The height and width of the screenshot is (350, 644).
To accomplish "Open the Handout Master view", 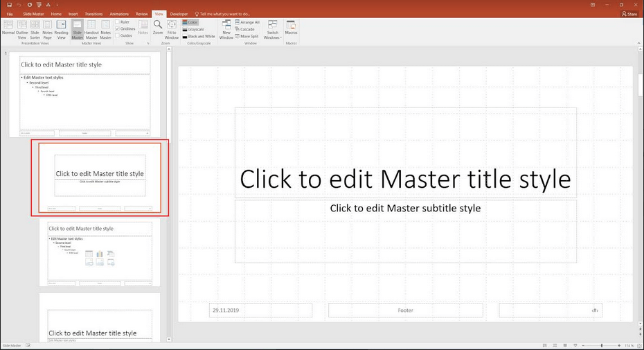I will point(91,29).
